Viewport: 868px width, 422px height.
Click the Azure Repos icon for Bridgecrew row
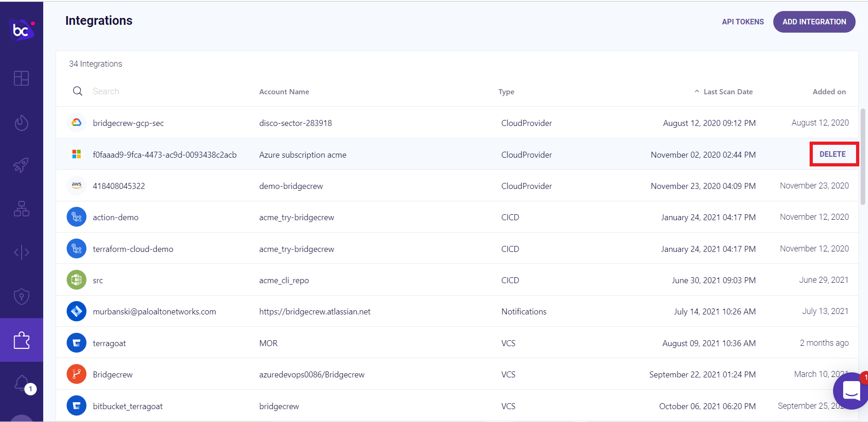pyautogui.click(x=76, y=374)
